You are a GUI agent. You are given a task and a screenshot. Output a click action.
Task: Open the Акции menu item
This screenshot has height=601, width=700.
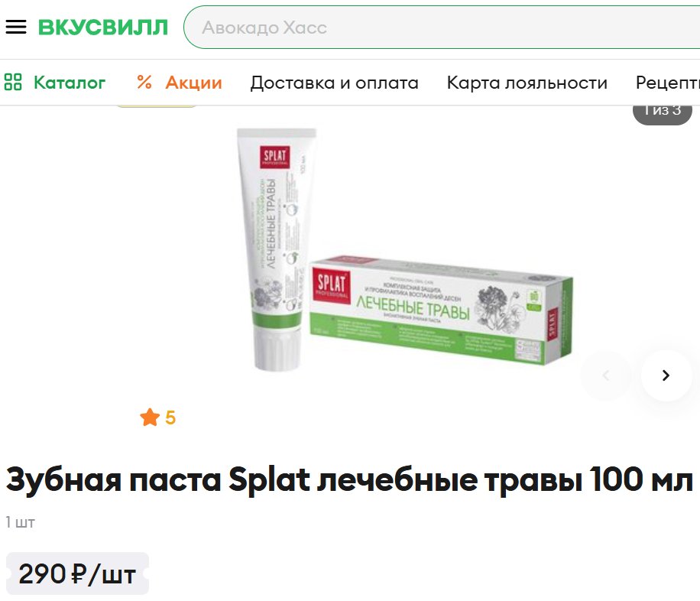180,83
